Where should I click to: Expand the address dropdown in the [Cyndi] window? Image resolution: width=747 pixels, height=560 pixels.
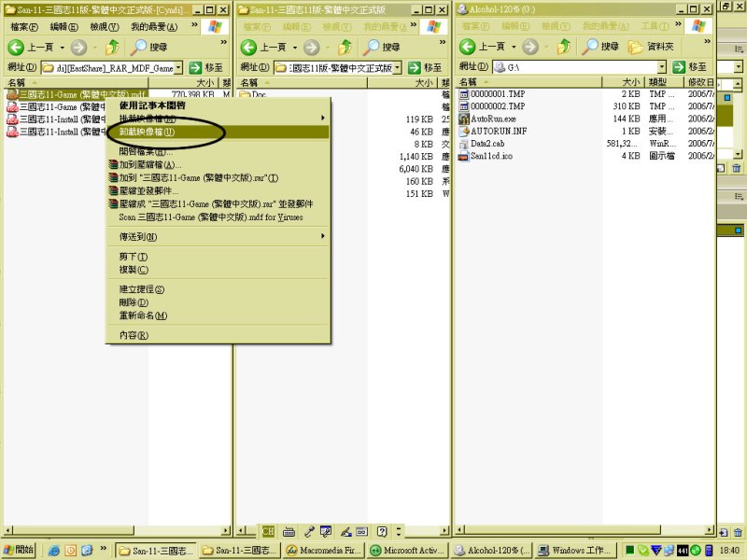click(178, 67)
